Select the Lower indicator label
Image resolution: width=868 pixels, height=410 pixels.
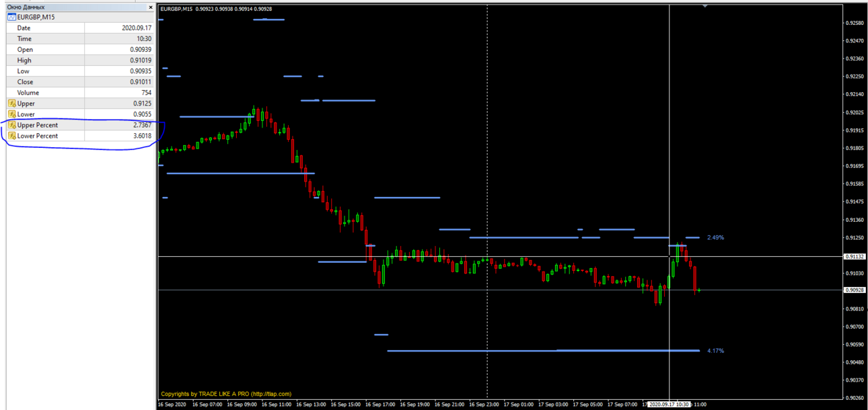[x=26, y=114]
